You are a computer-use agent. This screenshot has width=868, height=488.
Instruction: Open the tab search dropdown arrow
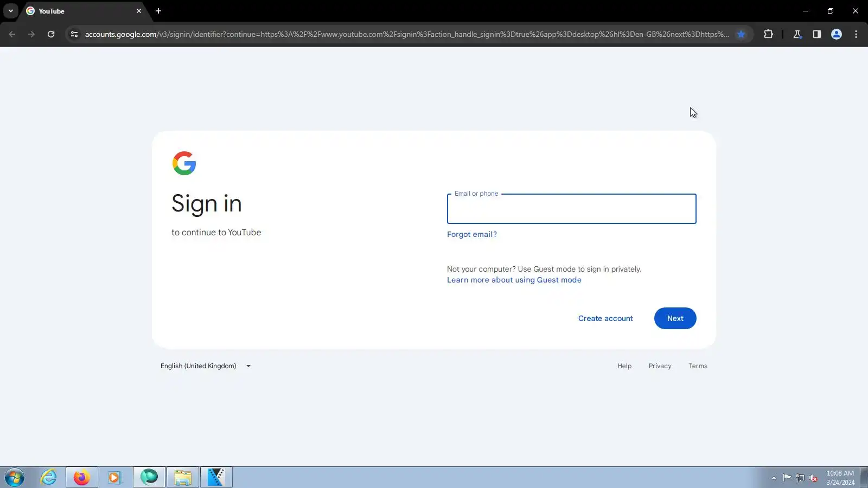point(11,11)
